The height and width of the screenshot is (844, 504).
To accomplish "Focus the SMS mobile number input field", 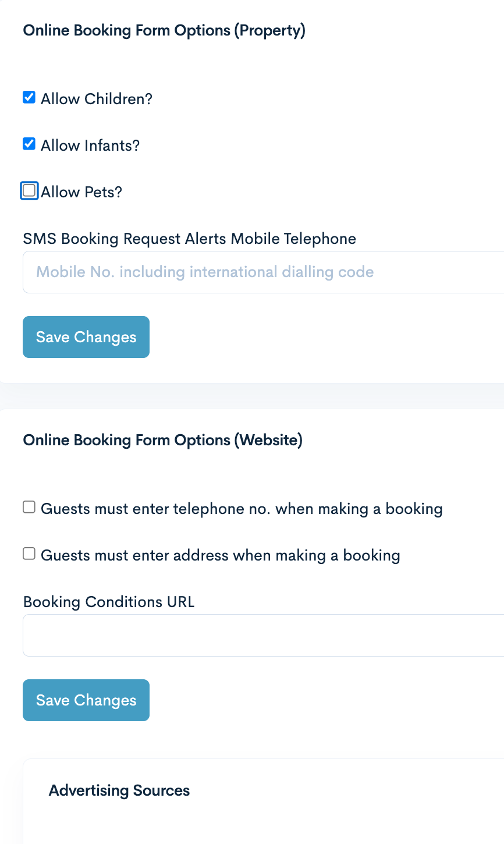I will [x=262, y=272].
